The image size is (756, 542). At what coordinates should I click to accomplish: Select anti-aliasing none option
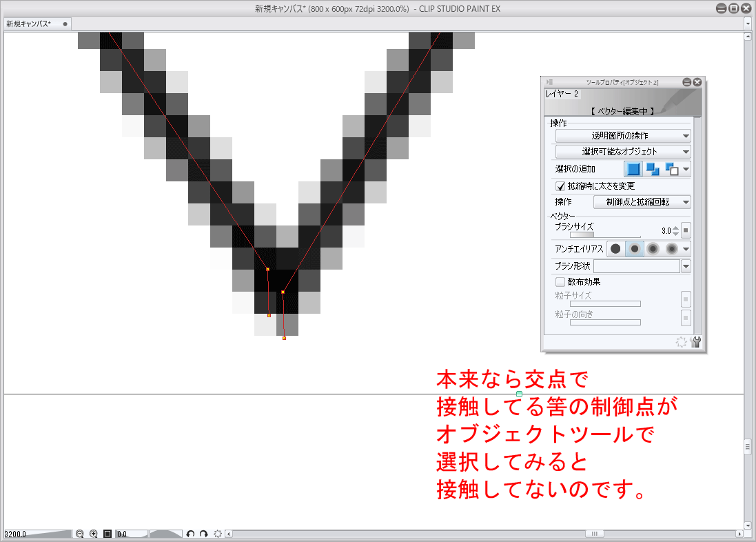(x=615, y=249)
